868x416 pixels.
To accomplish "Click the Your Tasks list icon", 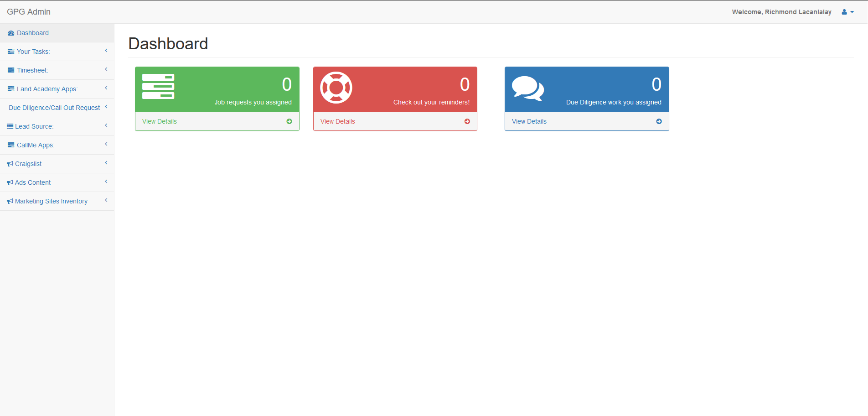I will tap(11, 52).
